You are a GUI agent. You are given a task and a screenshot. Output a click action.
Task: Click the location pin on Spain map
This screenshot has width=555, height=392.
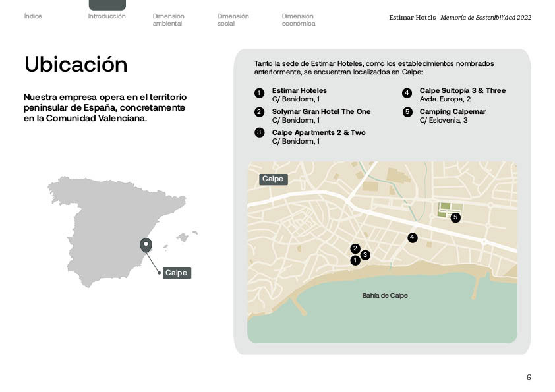click(146, 245)
